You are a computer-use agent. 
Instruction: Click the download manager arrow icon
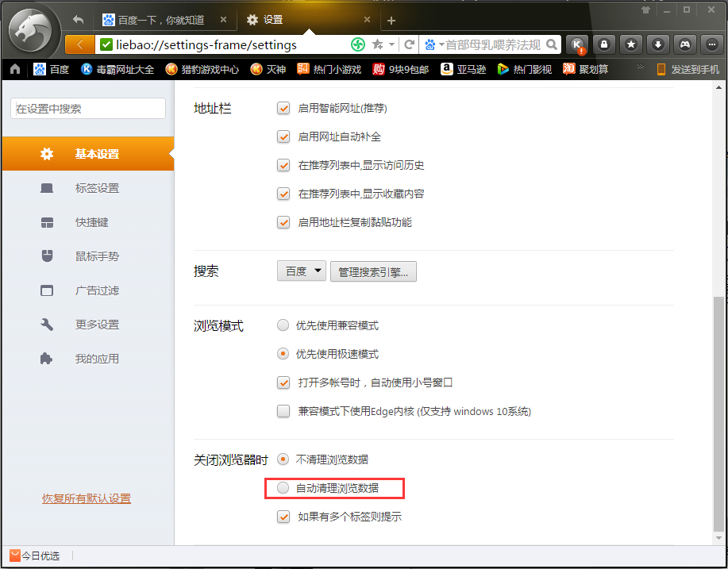coord(657,45)
